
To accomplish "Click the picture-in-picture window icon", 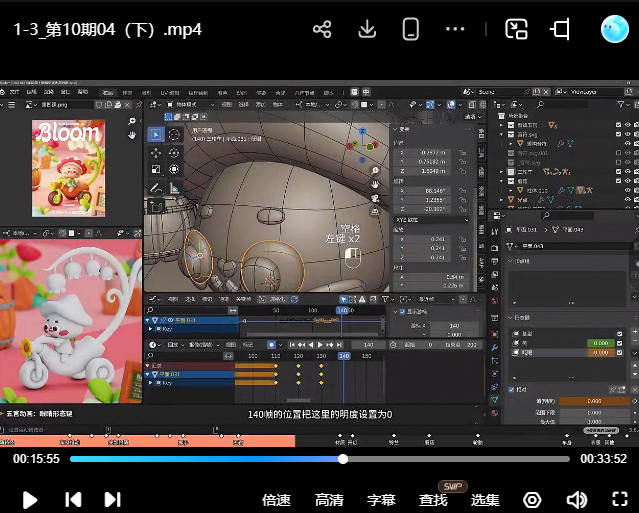I will (x=516, y=29).
